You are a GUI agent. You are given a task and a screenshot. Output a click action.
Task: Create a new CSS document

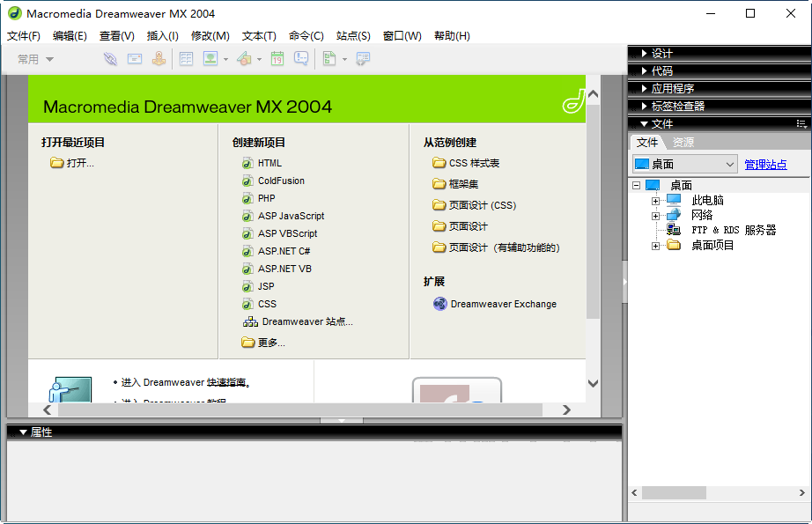point(260,304)
